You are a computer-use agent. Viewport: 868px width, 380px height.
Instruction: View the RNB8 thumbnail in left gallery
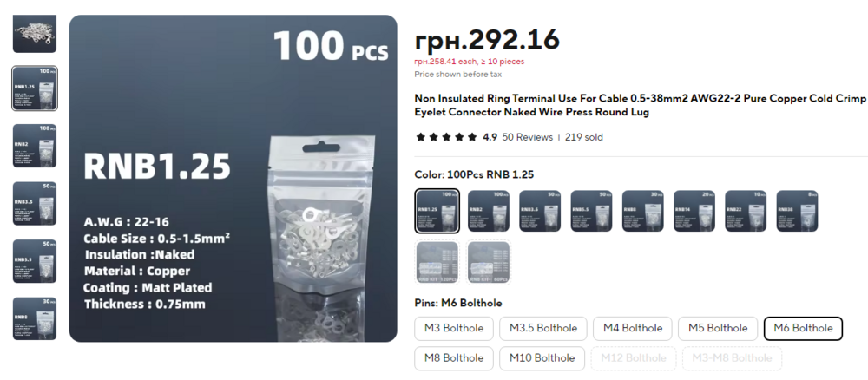[35, 318]
